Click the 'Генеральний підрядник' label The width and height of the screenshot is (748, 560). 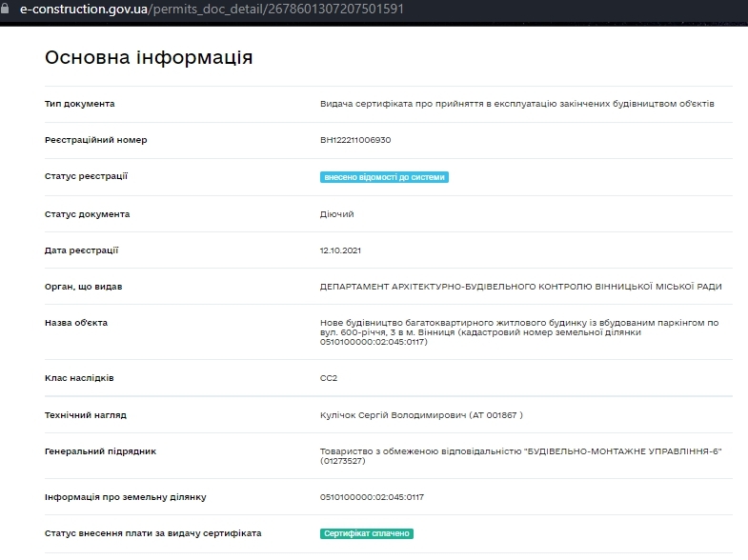pos(101,451)
